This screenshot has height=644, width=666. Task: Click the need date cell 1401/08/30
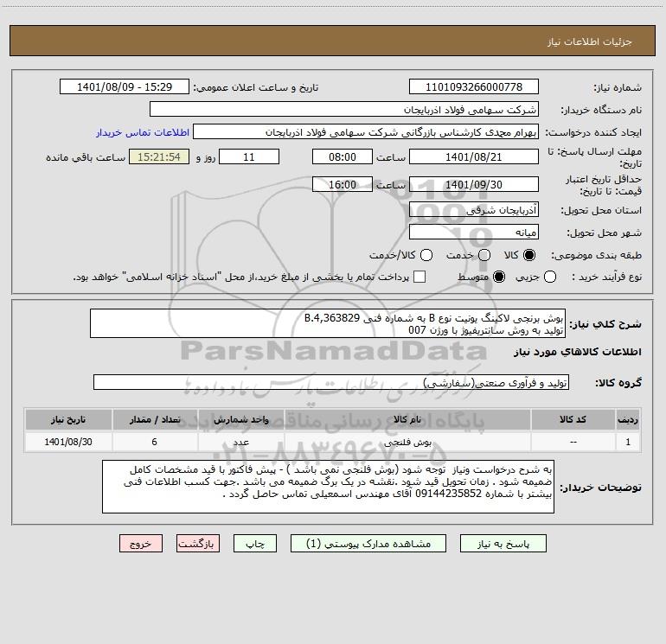pos(68,442)
